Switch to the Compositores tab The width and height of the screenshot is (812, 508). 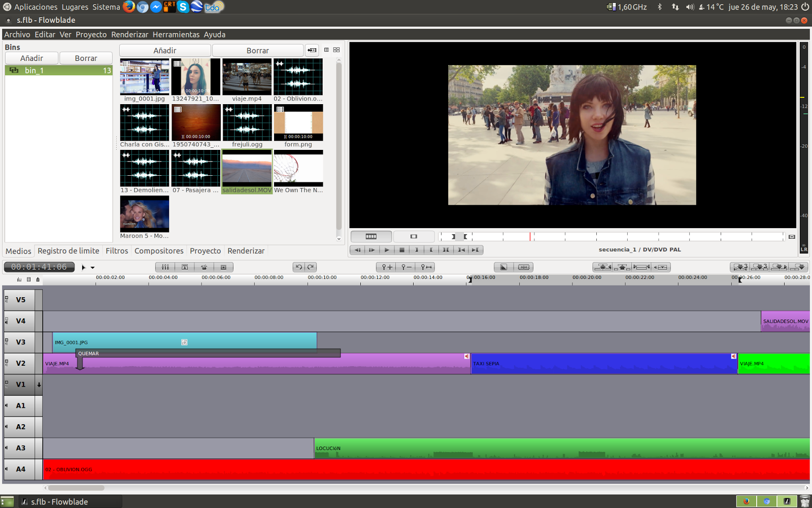point(159,251)
